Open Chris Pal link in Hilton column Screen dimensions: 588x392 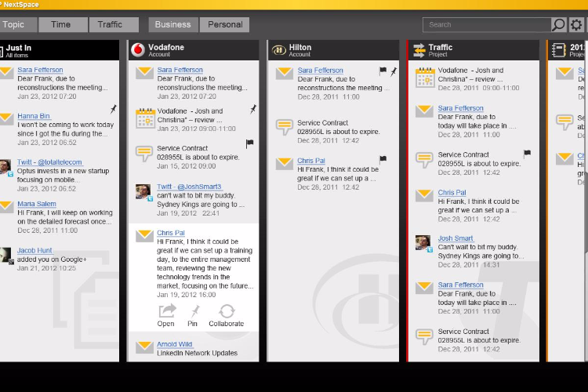pos(311,161)
